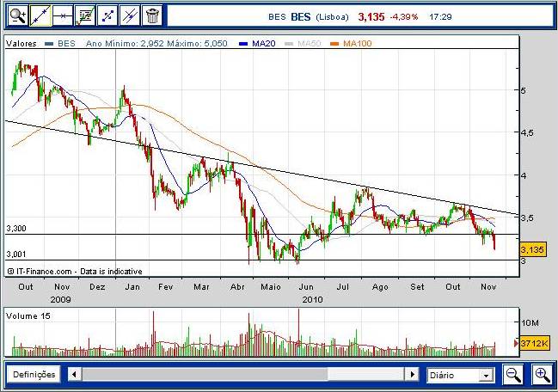Screen dimensions: 558x392
Task: Open the Diário timeframe dropdown
Action: 461,376
